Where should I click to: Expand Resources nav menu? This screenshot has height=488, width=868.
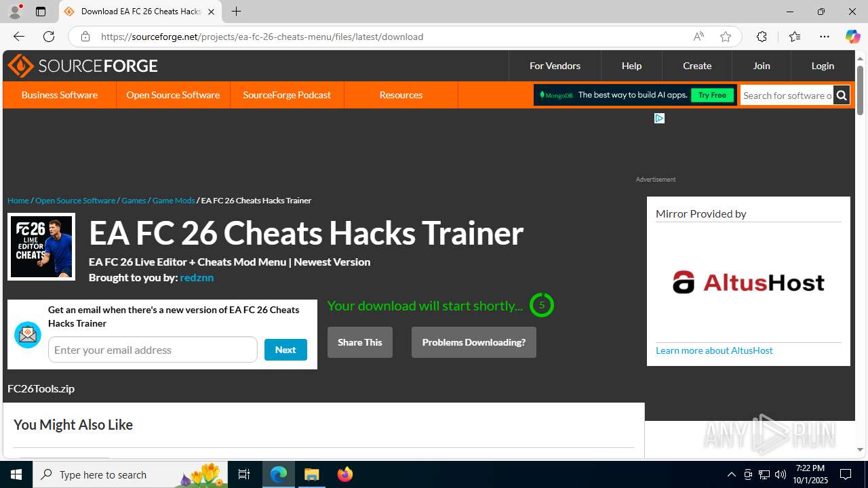point(401,95)
